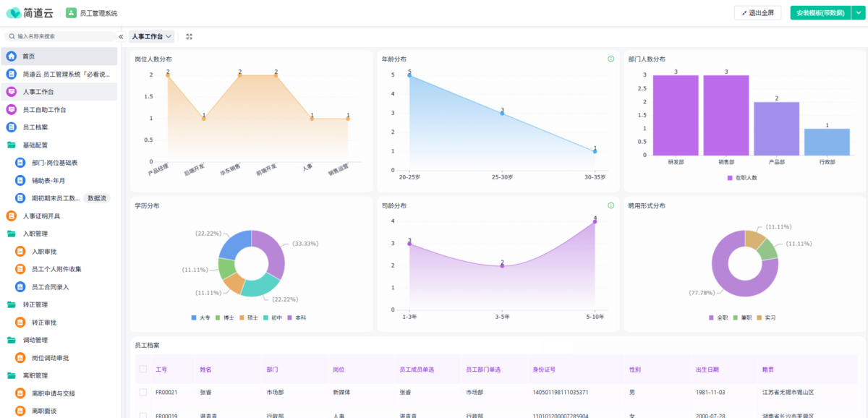Toggle the 博士 legend item in 学历分布
The width and height of the screenshot is (868, 418).
coord(226,317)
